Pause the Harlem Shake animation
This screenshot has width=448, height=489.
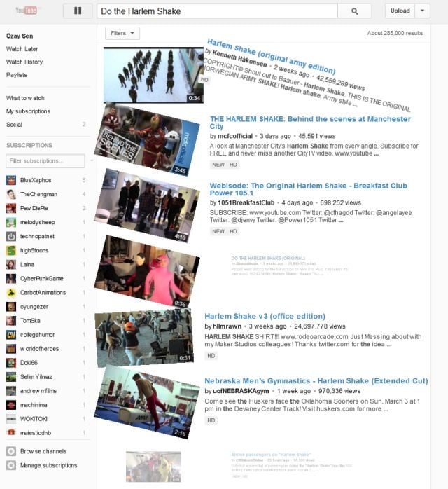(78, 11)
